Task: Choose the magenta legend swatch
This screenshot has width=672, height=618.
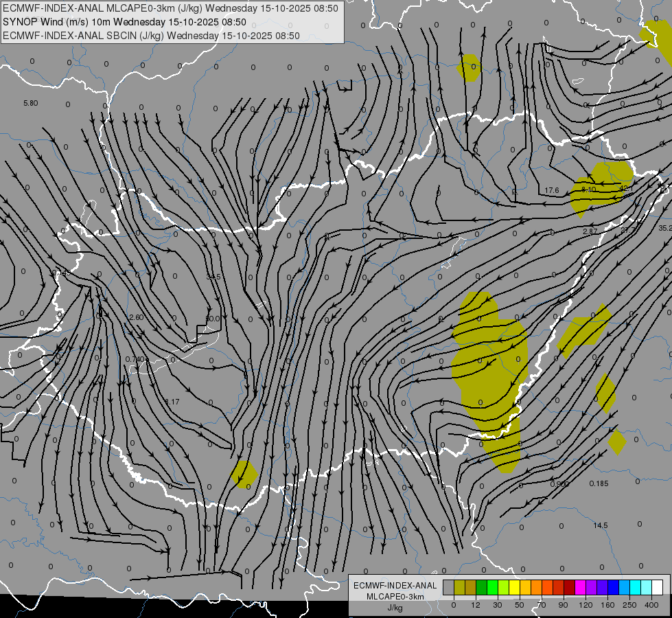Action: (580, 587)
